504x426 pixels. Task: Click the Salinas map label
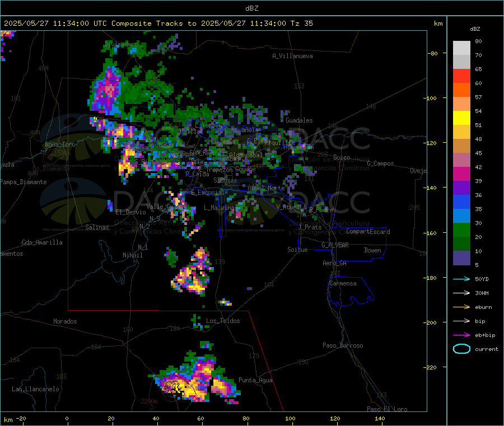pyautogui.click(x=97, y=227)
